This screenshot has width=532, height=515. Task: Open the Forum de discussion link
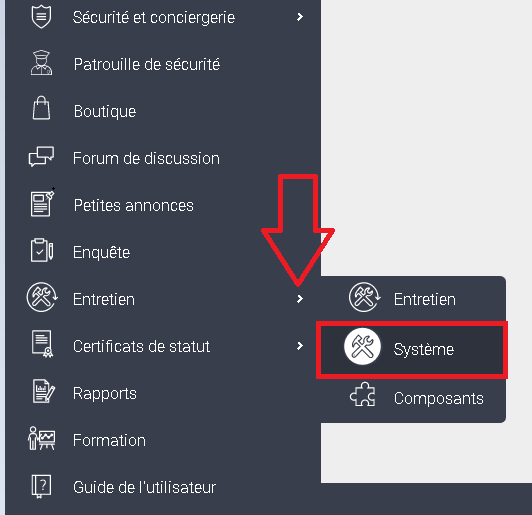coord(146,158)
